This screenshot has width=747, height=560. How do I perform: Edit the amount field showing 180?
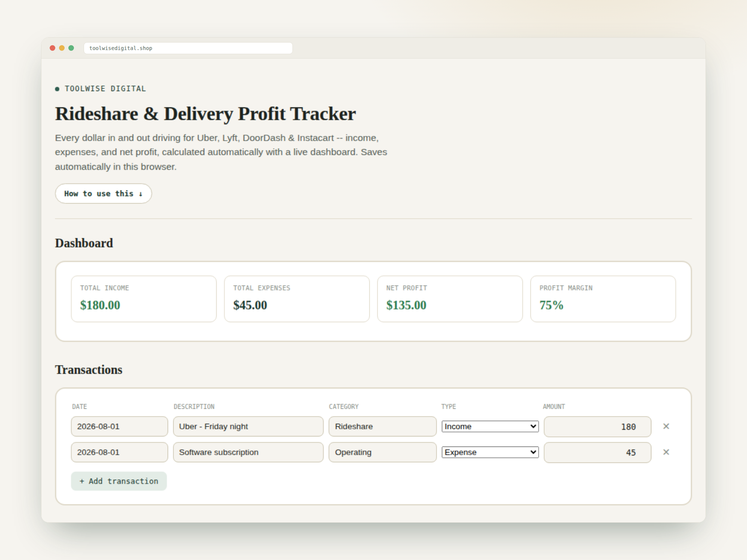pyautogui.click(x=598, y=427)
